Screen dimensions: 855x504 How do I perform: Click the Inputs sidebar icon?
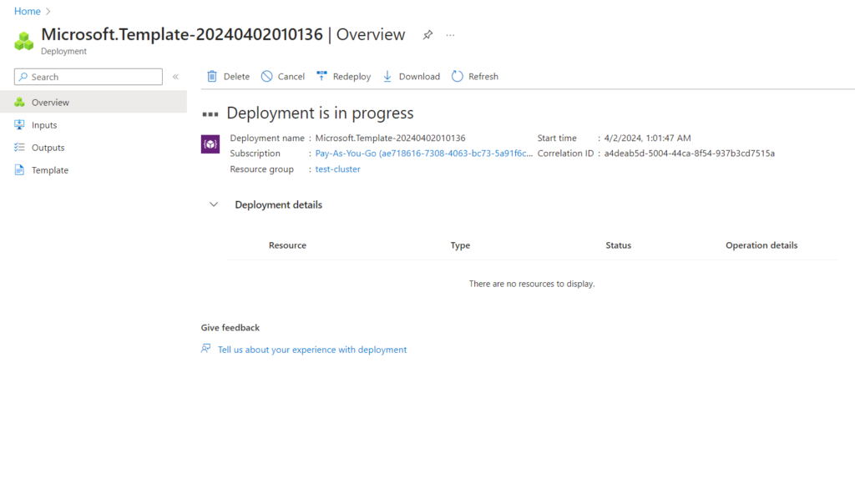[20, 125]
